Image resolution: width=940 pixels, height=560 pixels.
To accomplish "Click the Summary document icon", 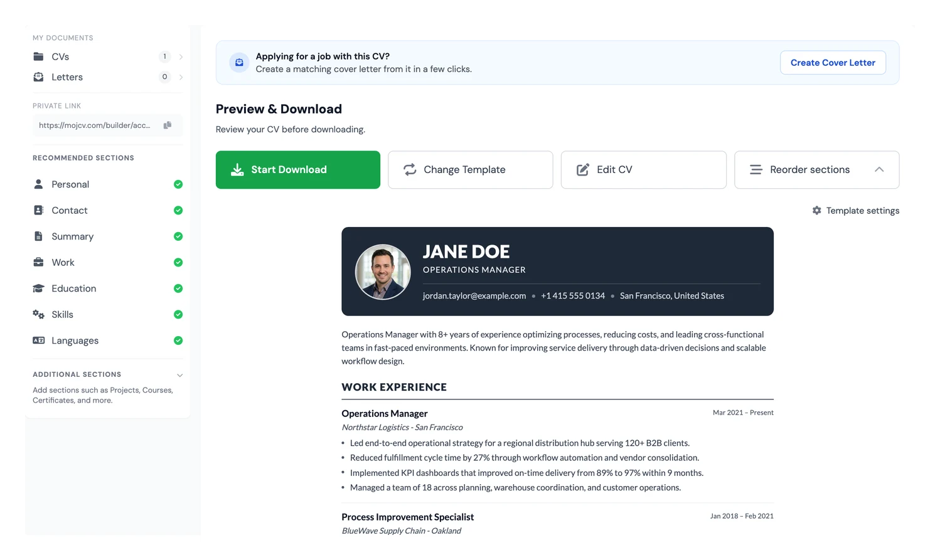I will click(x=38, y=236).
